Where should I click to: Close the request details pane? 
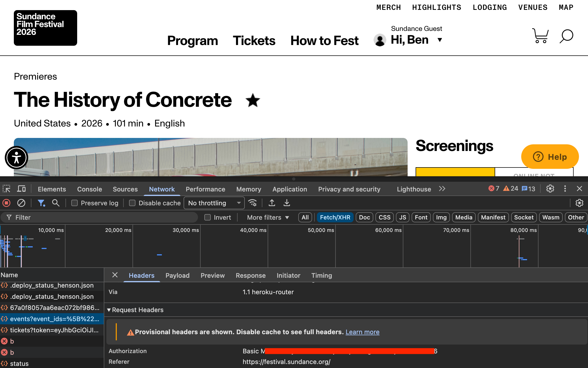tap(115, 275)
